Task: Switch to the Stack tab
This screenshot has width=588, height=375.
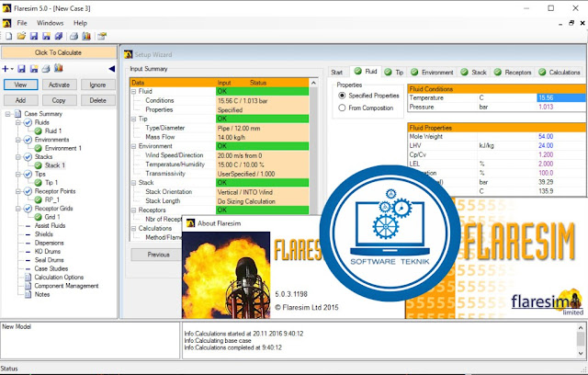Action: coord(474,72)
